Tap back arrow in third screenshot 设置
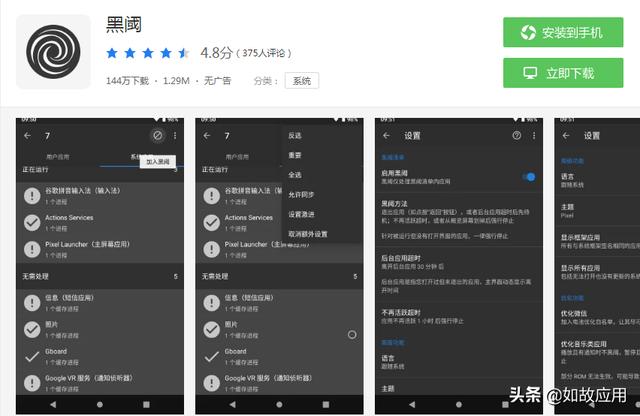 click(x=387, y=136)
